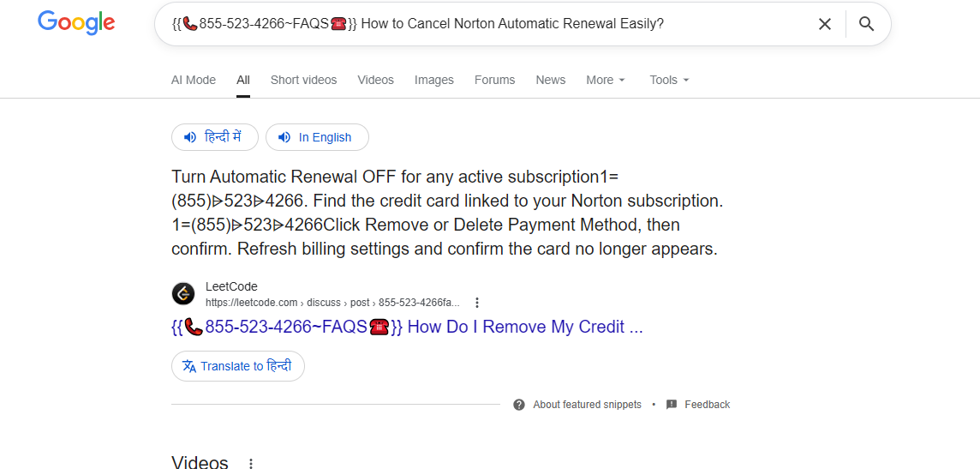Open the News results tab
Screen dimensions: 980x469
pos(551,80)
